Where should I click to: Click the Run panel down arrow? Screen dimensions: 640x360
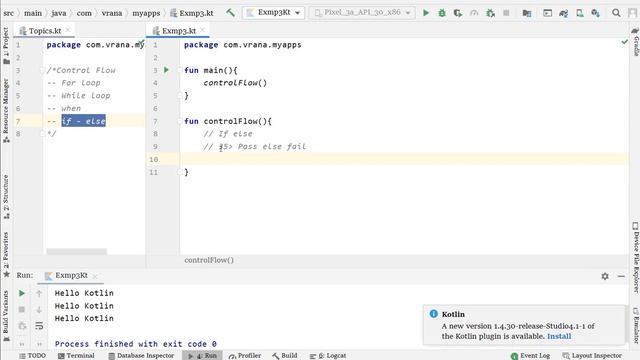click(x=39, y=310)
